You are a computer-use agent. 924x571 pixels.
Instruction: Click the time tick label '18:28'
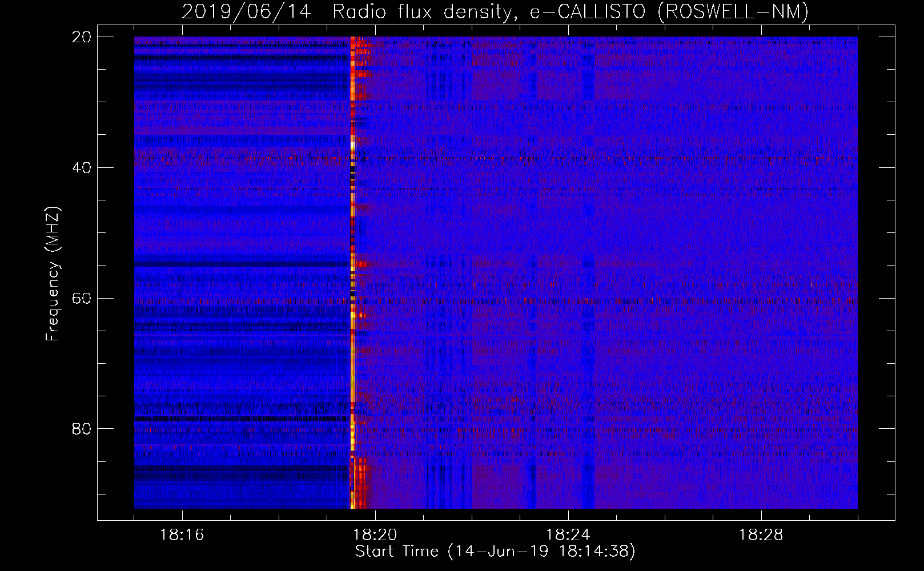point(761,534)
